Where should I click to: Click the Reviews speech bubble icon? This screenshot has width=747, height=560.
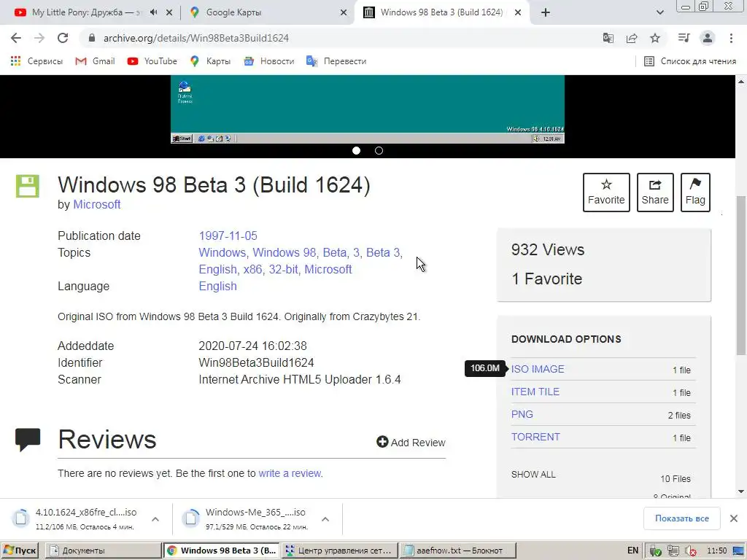click(28, 439)
